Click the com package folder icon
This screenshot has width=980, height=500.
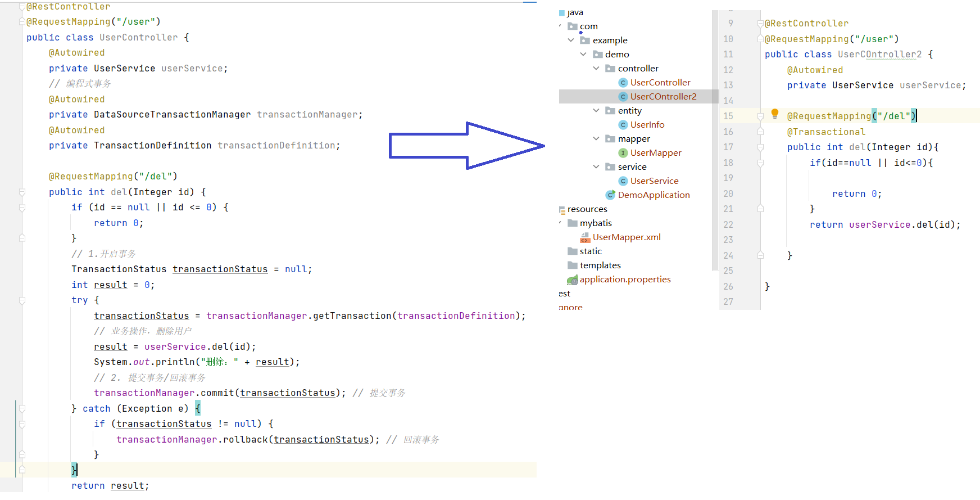(573, 26)
